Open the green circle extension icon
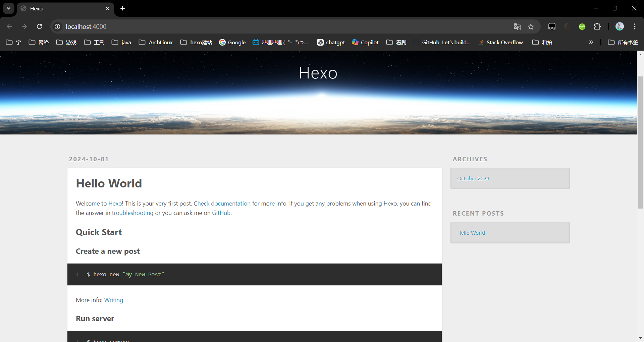This screenshot has height=342, width=644. pyautogui.click(x=582, y=26)
